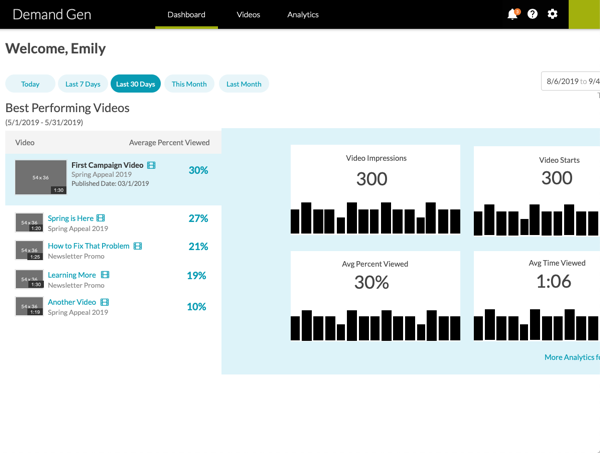Open the Learning More video link
The image size is (600, 453).
[x=72, y=275]
